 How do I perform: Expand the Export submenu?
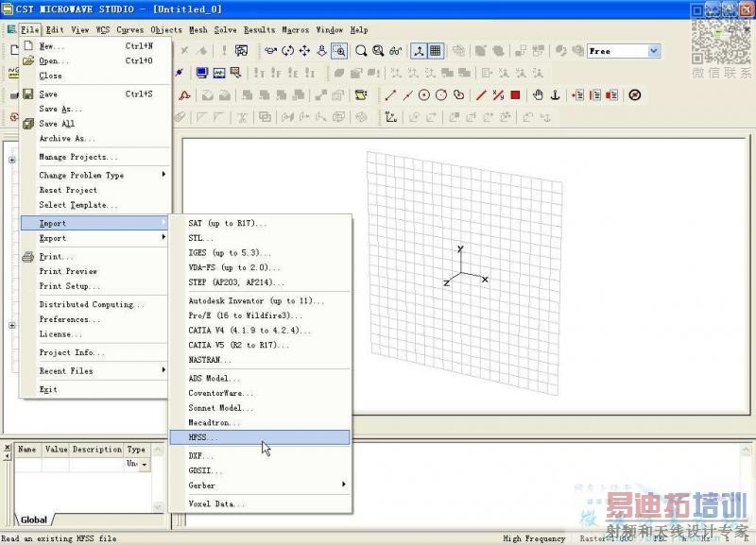click(95, 238)
